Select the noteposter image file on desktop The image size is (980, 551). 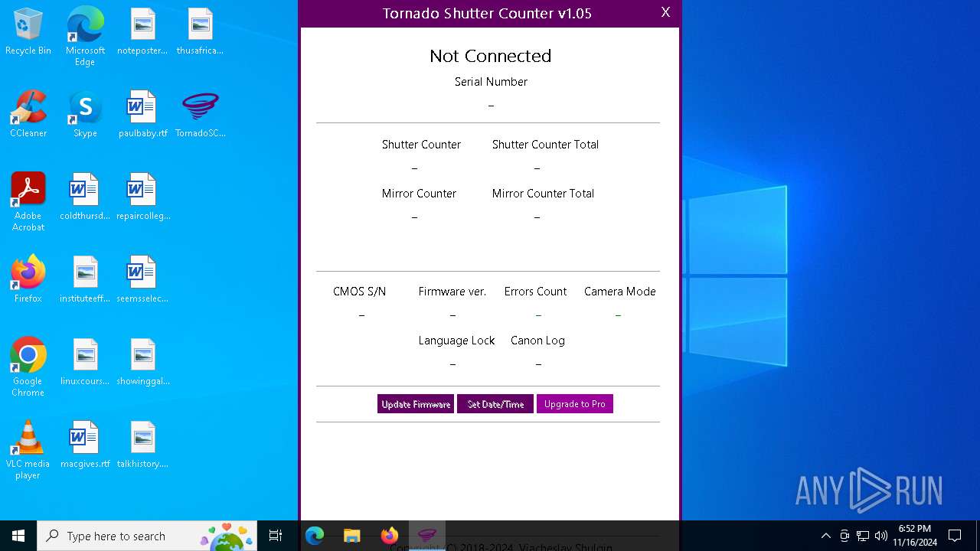[x=142, y=31]
